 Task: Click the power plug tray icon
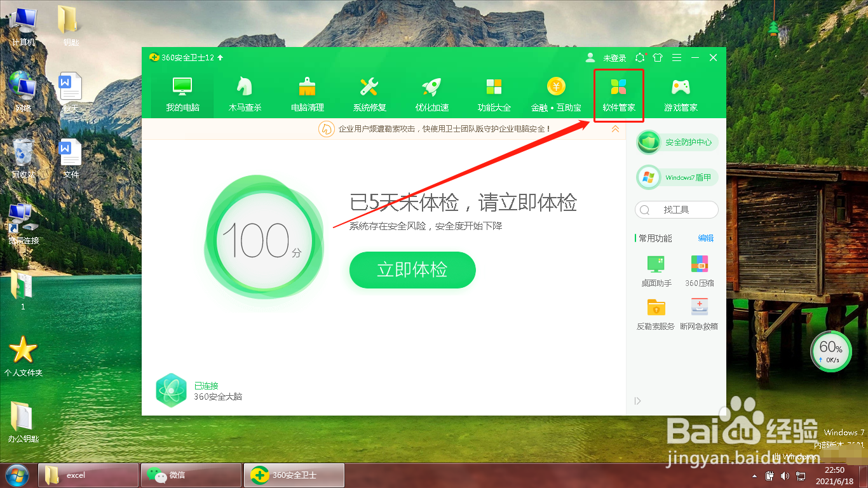tap(770, 475)
